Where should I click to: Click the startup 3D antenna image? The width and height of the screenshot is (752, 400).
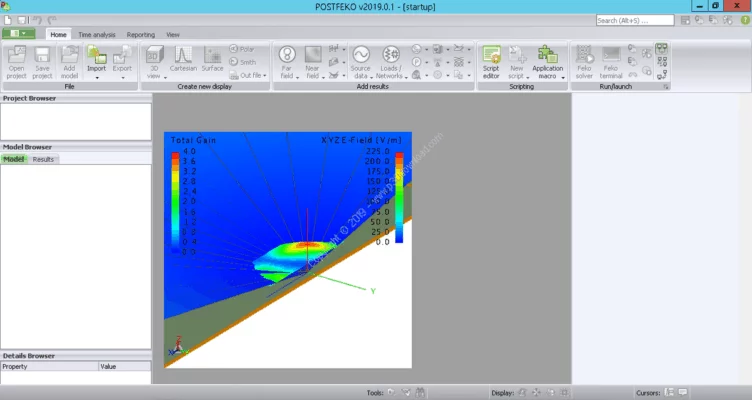point(288,250)
